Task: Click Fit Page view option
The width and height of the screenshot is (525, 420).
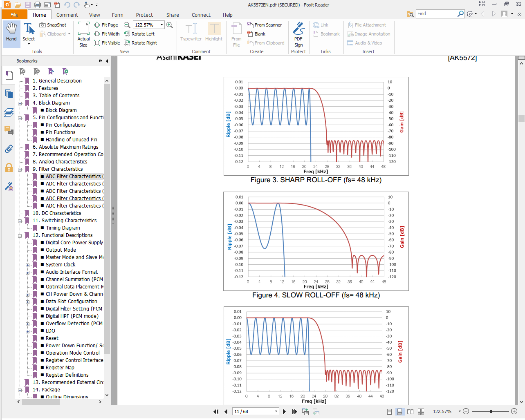Action: pyautogui.click(x=106, y=25)
